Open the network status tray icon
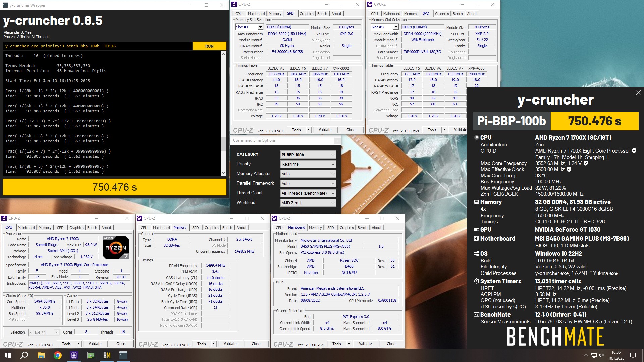 coord(594,355)
